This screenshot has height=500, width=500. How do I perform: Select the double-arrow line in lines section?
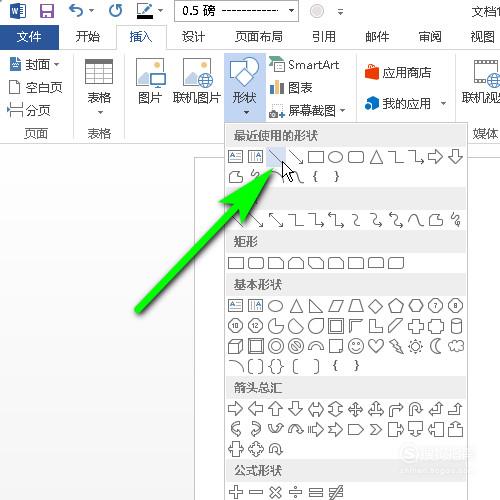click(x=276, y=220)
